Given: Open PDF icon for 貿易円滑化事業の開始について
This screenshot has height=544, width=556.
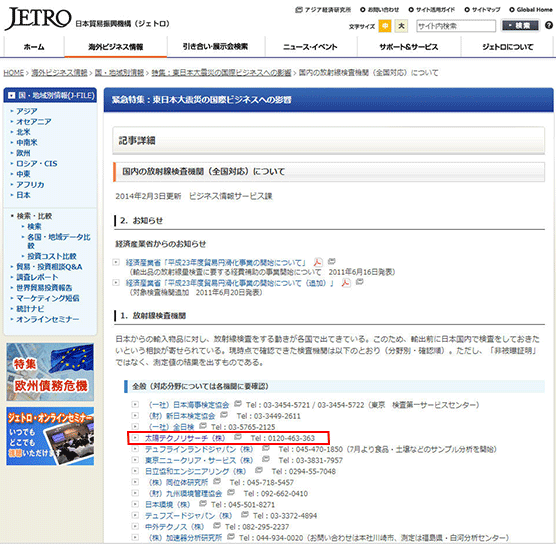Looking at the screenshot, I should tap(318, 262).
